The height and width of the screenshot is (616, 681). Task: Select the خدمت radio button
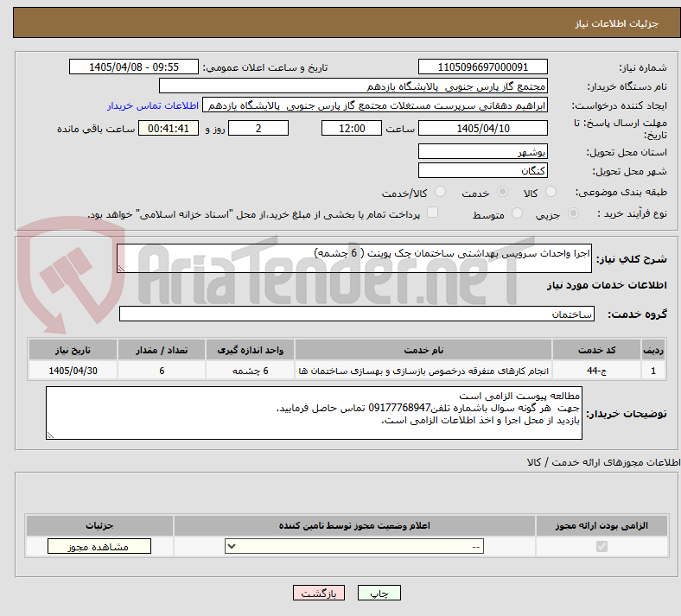click(502, 192)
